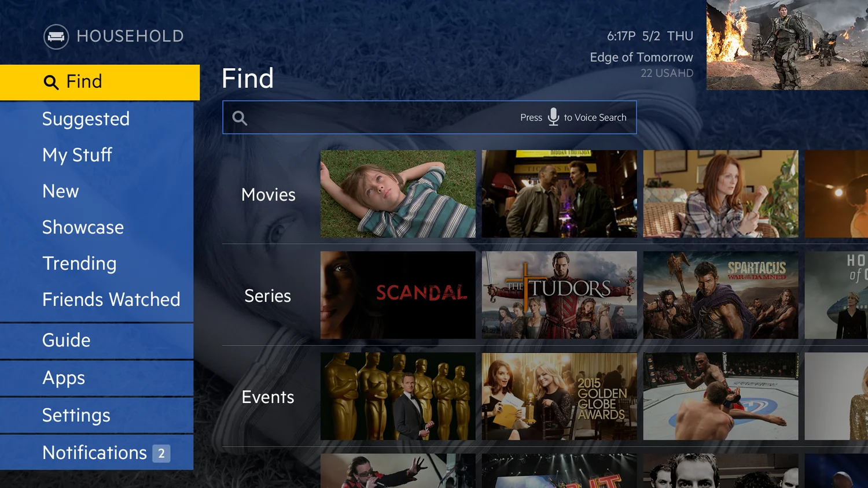Click the magnifier icon beside Find menu
This screenshot has width=868, height=488.
pos(51,82)
